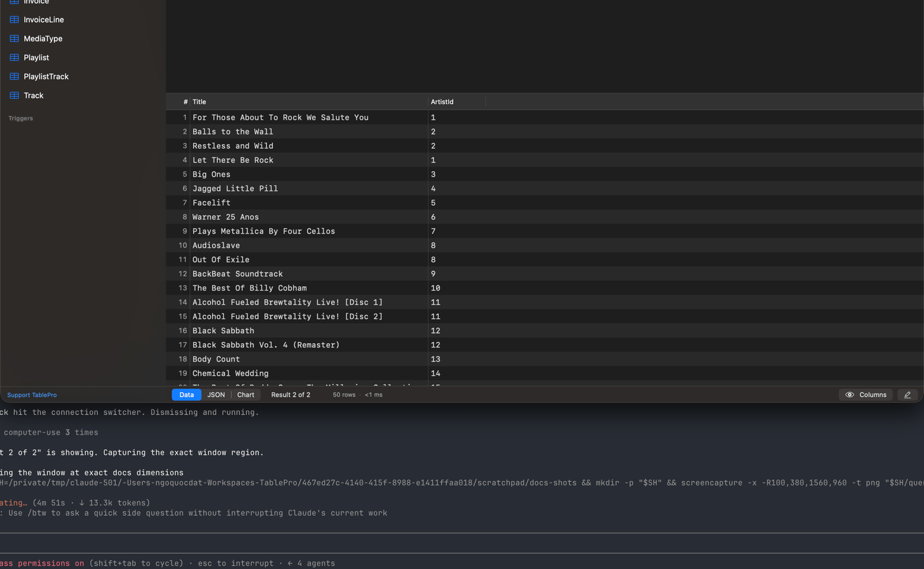Screen dimensions: 924x569
Task: Switch to the Chart view tab
Action: pyautogui.click(x=246, y=395)
